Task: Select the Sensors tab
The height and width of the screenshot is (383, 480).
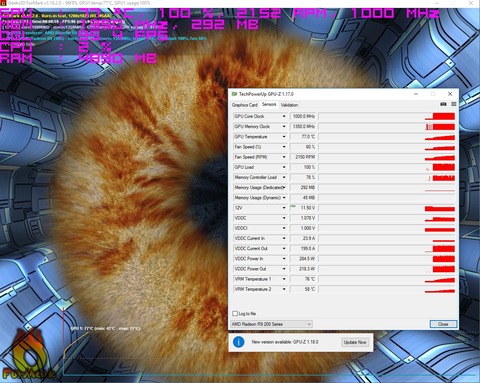Action: 269,104
